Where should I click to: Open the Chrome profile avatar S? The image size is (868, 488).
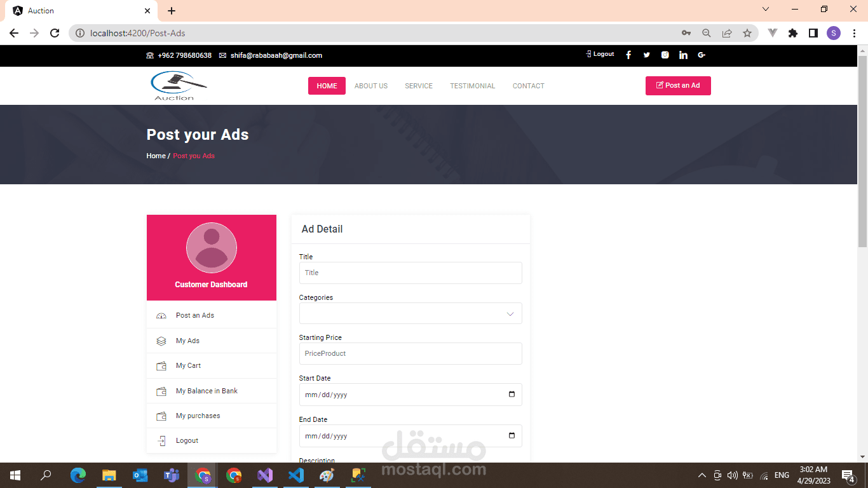tap(834, 33)
